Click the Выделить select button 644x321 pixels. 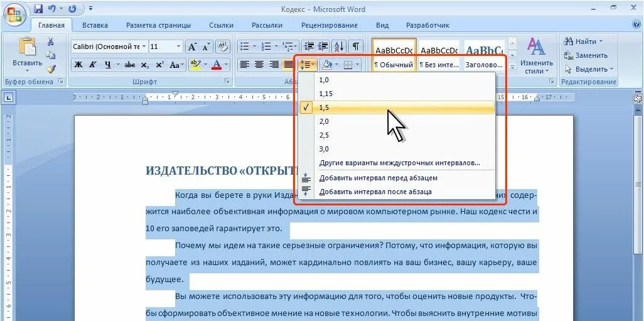[x=589, y=69]
